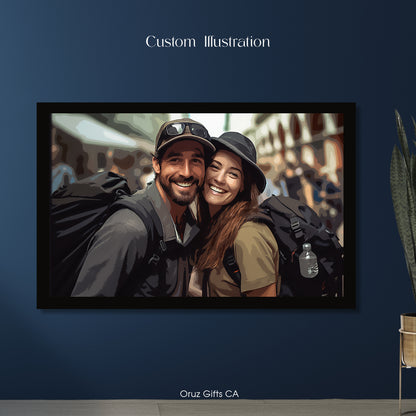Click the Oruz Gifts CA caption
The height and width of the screenshot is (416, 416).
pos(209,394)
